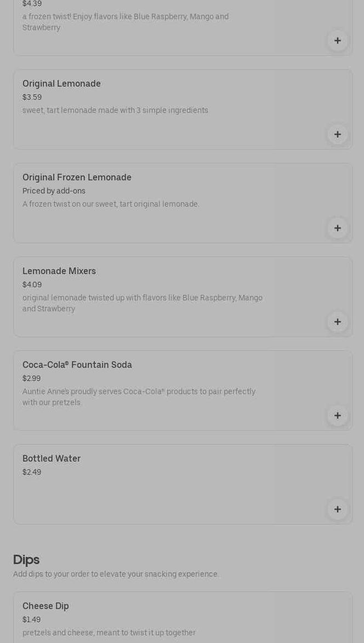Tap the plus icon for Lemonade Mixers

point(338,322)
